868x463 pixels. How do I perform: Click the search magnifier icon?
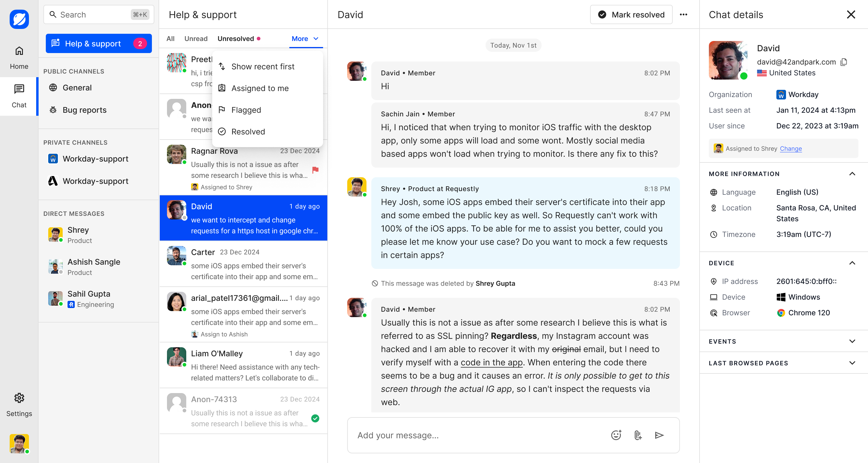(x=53, y=14)
